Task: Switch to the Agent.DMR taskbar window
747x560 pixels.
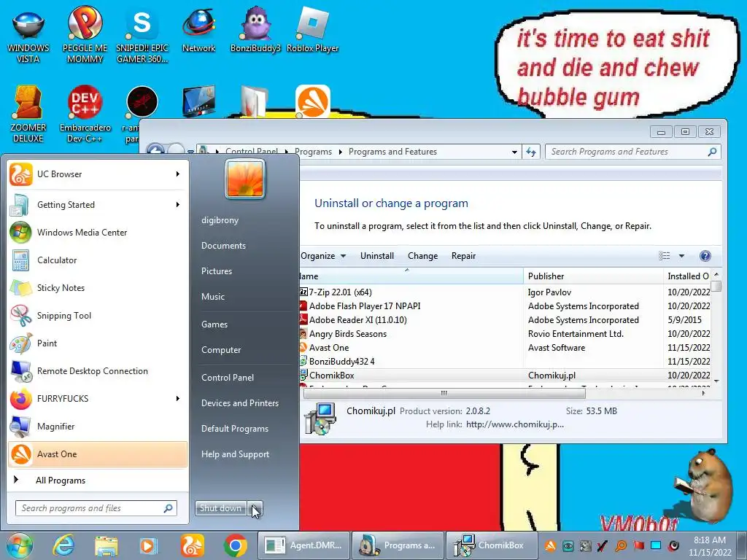Action: 304,545
